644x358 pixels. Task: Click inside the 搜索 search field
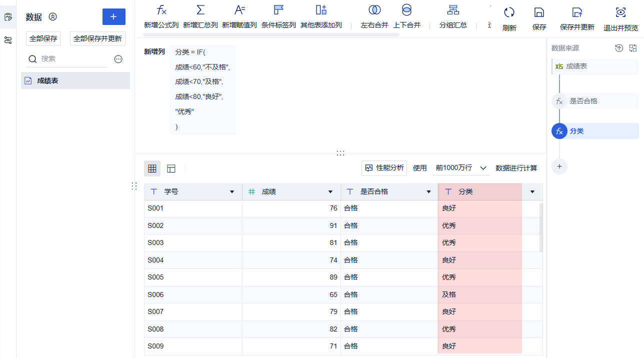click(x=65, y=59)
